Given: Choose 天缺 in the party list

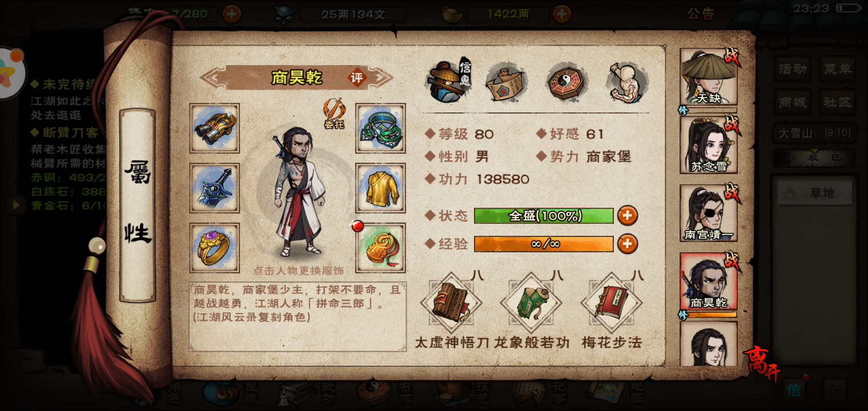Looking at the screenshot, I should click(x=708, y=76).
